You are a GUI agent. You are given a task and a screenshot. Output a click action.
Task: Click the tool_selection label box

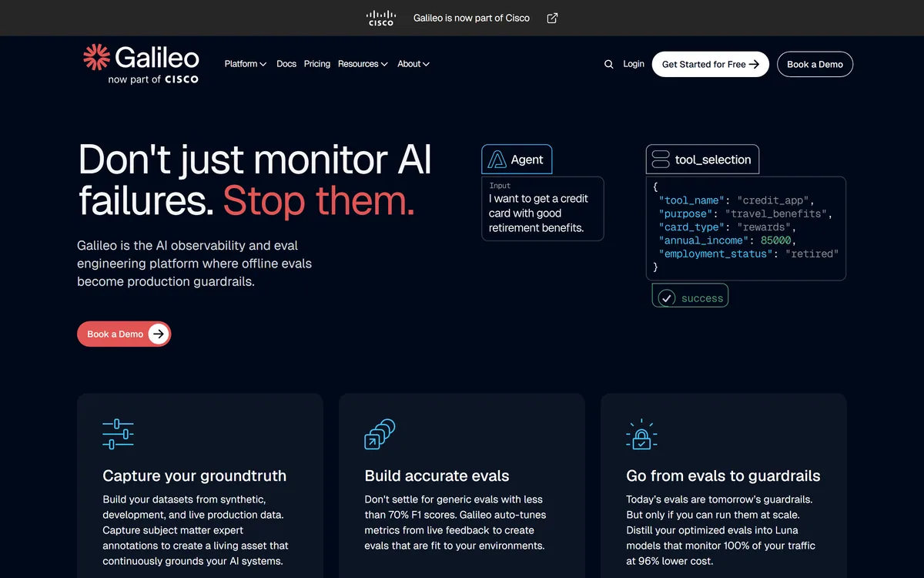click(x=702, y=160)
